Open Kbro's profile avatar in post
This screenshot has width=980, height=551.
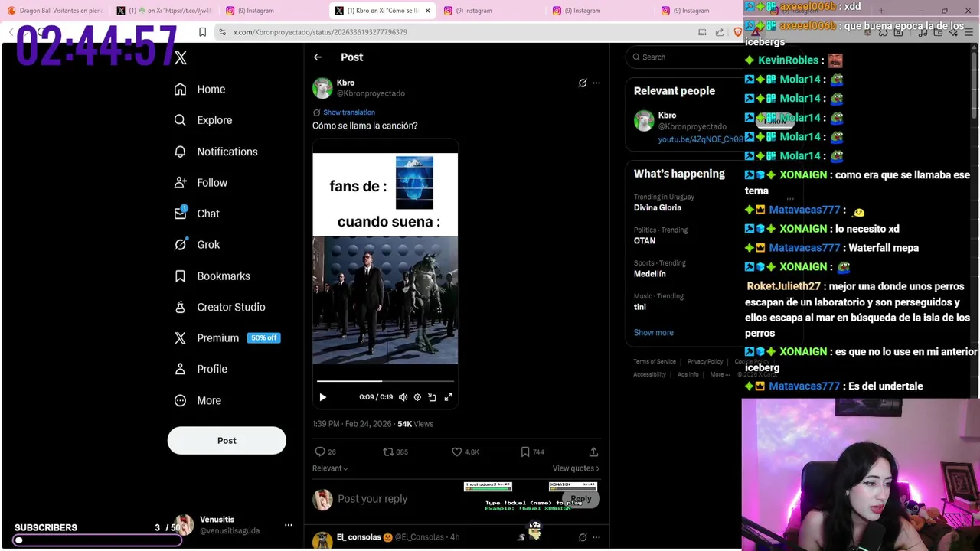322,88
